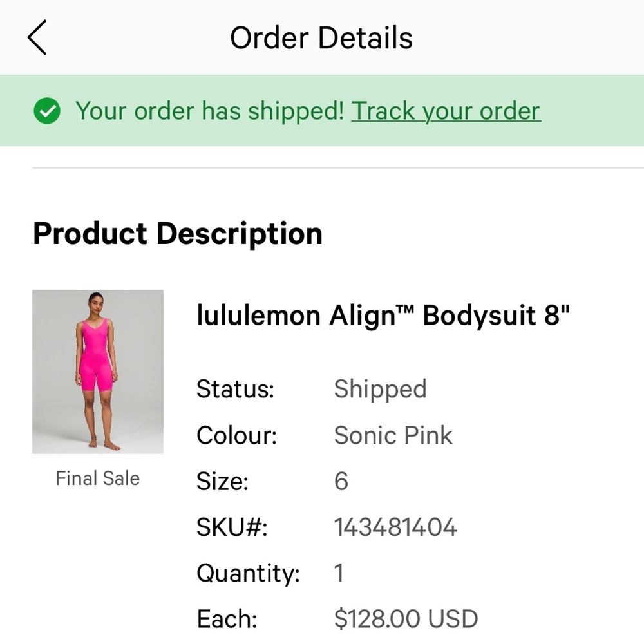Viewport: 644px width, 644px height.
Task: Tap the Final Sale label
Action: click(x=97, y=478)
